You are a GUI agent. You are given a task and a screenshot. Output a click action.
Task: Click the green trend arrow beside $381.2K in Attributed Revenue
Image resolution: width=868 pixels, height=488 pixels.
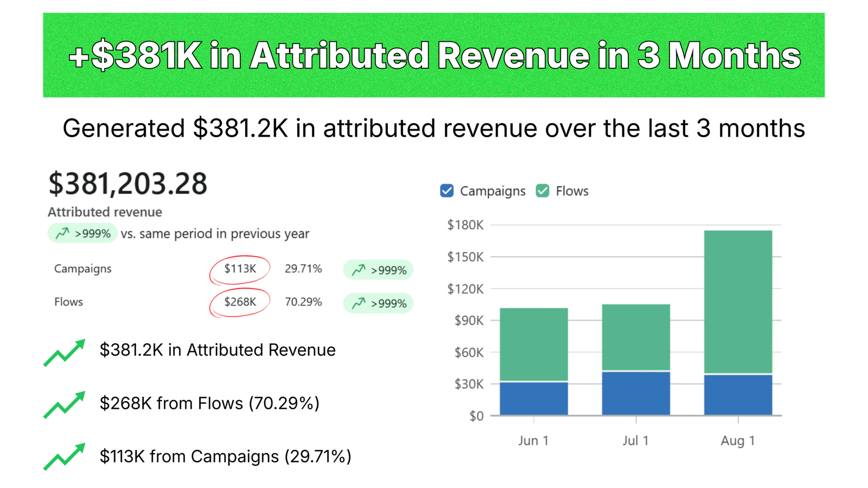pos(65,353)
